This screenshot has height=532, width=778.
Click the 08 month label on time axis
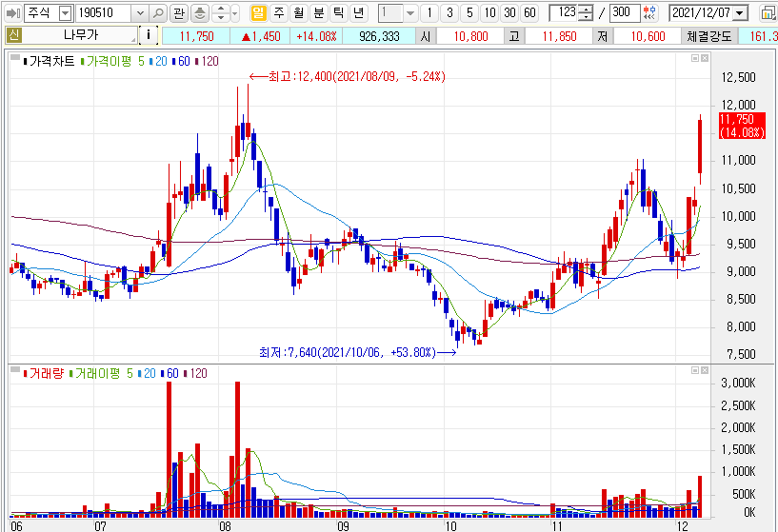pyautogui.click(x=225, y=526)
